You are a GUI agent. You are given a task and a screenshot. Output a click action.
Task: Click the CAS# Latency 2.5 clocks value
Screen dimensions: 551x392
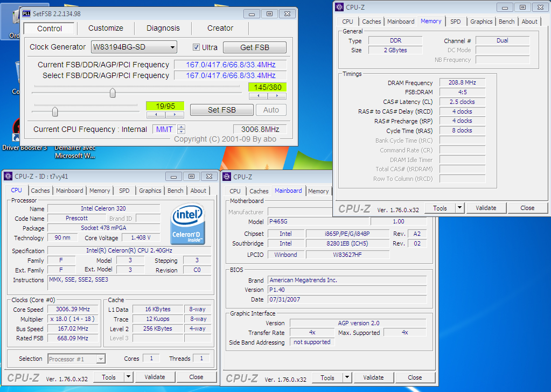point(462,102)
